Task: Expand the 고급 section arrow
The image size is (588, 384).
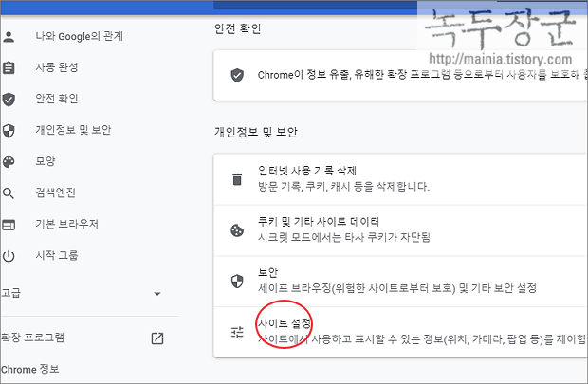Action: point(157,294)
